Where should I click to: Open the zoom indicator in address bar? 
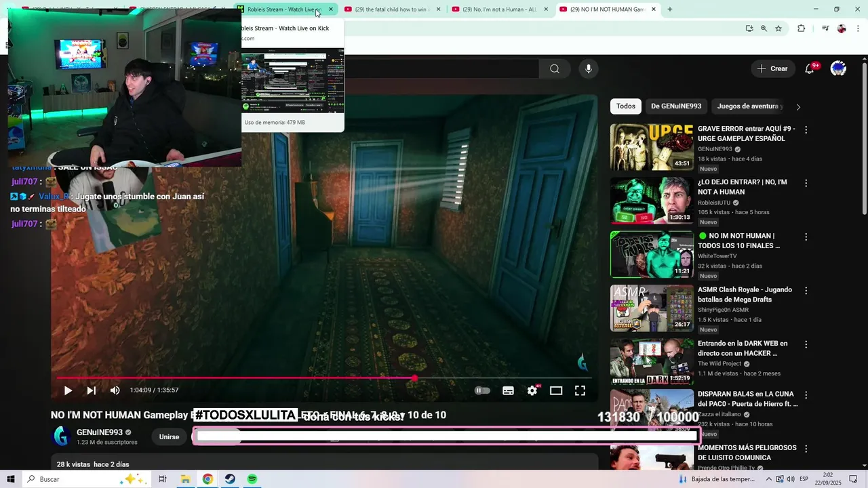tap(764, 28)
